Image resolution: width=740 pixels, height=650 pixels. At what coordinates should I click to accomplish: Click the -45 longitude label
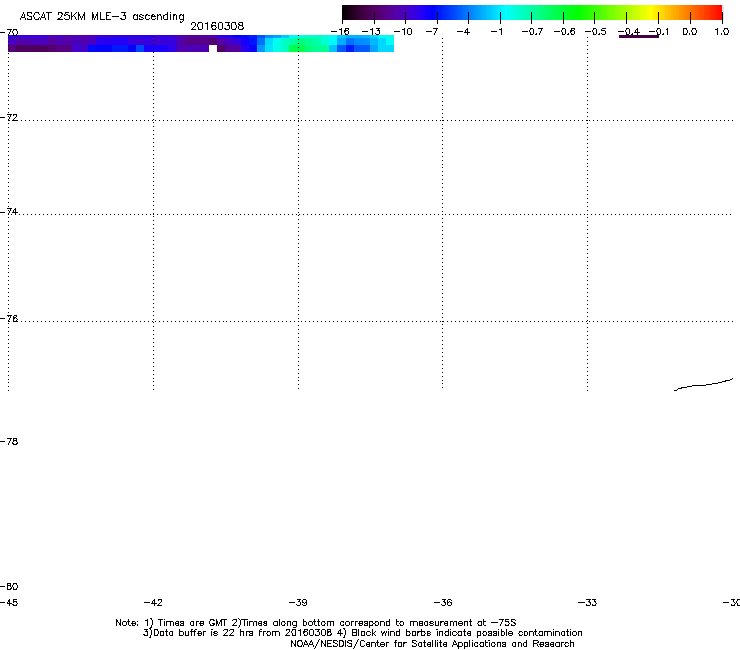tap(9, 602)
